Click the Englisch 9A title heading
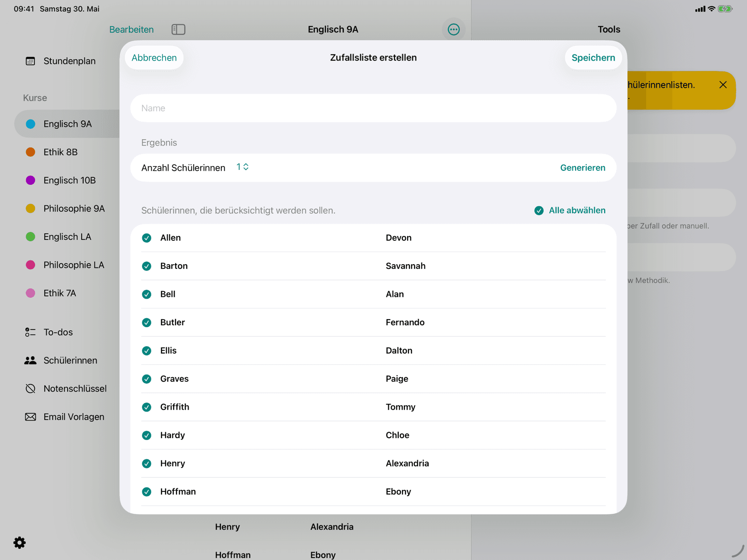Image resolution: width=747 pixels, height=560 pixels. [x=333, y=29]
